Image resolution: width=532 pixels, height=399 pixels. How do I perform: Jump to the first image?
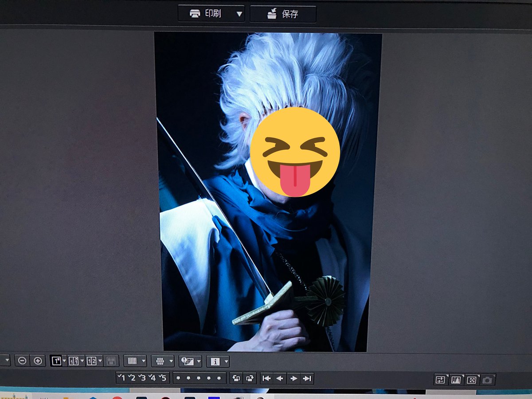[x=266, y=378]
